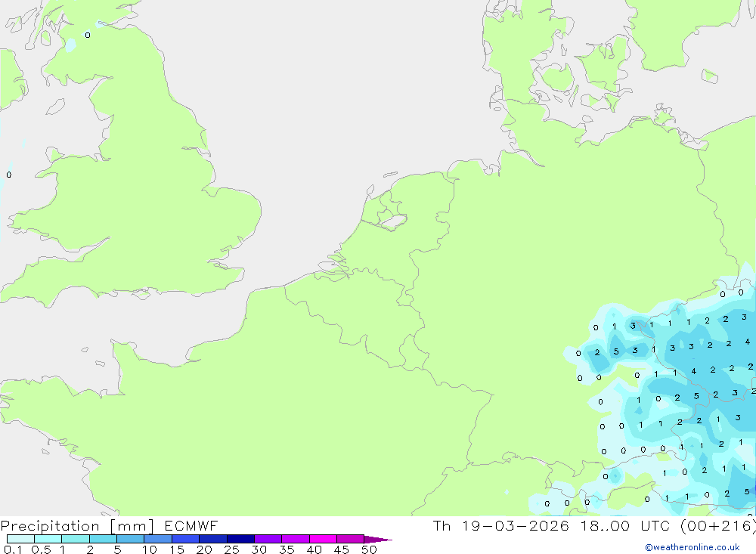The width and height of the screenshot is (756, 554).
Task: Click the "0" value off the Wales coast
Action: (8, 175)
